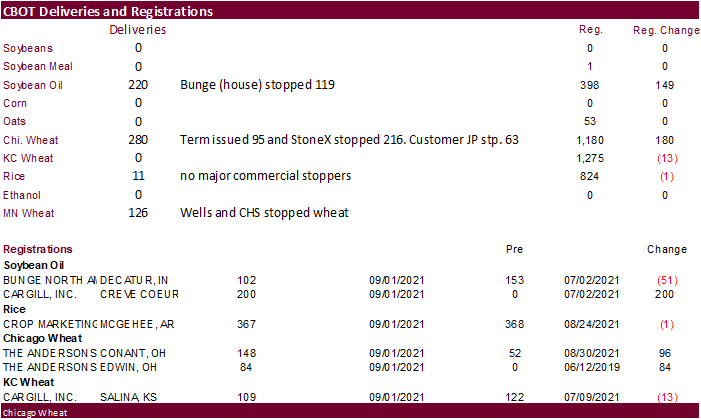Click the Wells and CHS stopped wheat note
The width and height of the screenshot is (701, 420).
coord(256,213)
